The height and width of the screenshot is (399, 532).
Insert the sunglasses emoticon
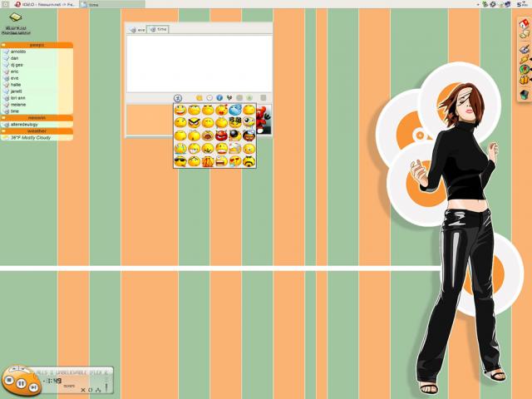pos(180,161)
